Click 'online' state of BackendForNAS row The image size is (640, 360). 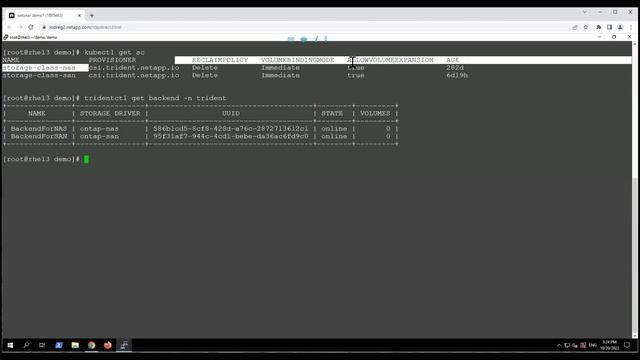(334, 129)
